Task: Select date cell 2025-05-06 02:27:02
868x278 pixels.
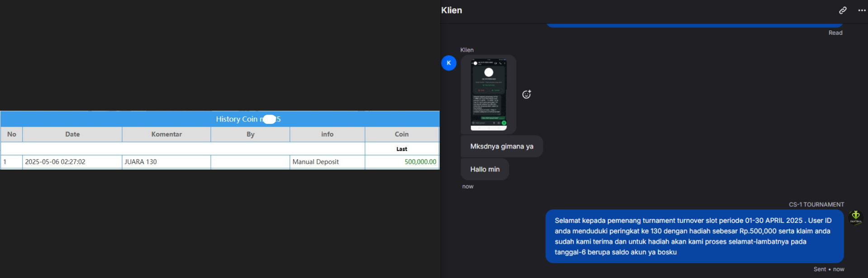Action: pos(72,162)
